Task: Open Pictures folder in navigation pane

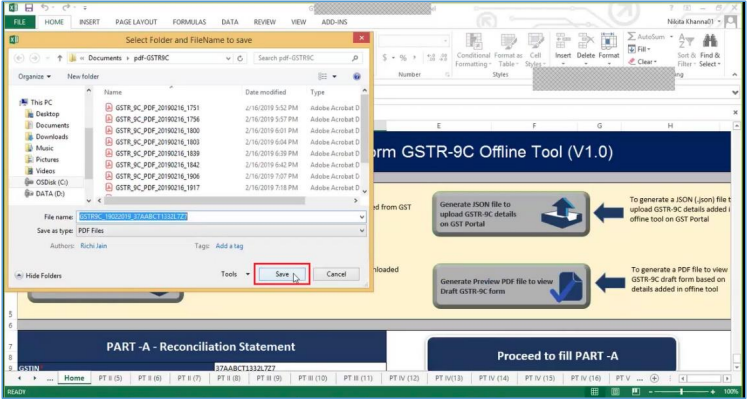Action: 47,160
